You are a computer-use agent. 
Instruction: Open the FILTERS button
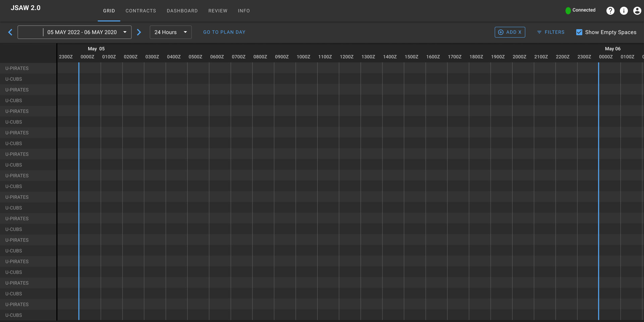pos(551,32)
